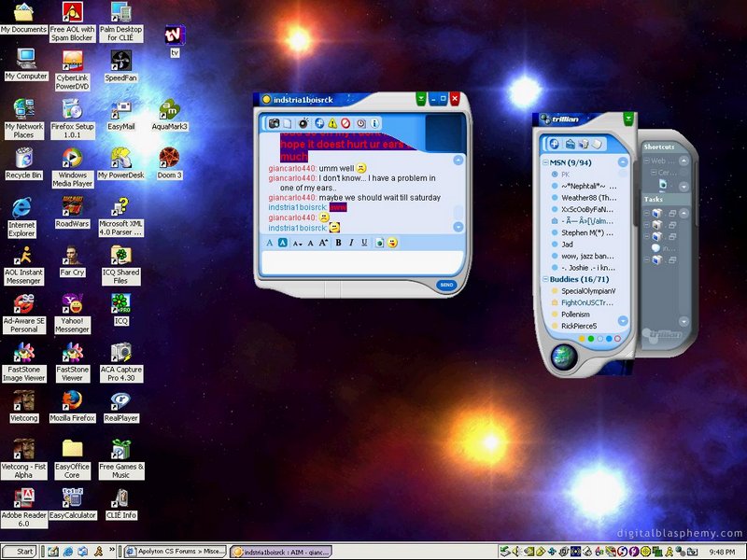The height and width of the screenshot is (560, 747).
Task: Open font size dropdown in chat toolbar
Action: tap(297, 243)
